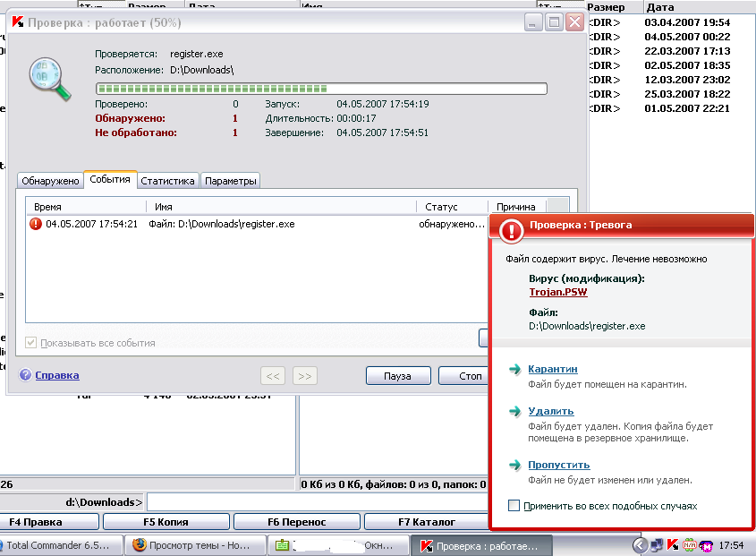Screen dimensions: 756x556
Task: Click the next >> button
Action: (305, 376)
